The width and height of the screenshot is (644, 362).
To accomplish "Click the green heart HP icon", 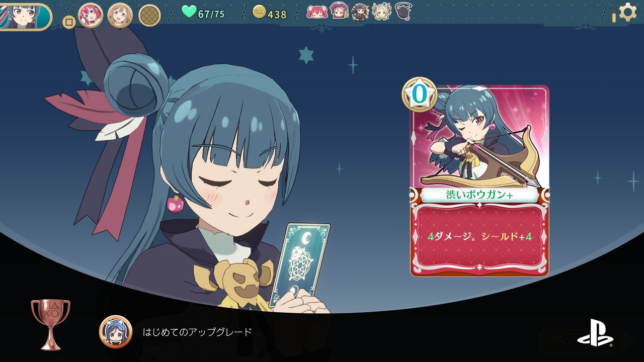I will (x=189, y=12).
